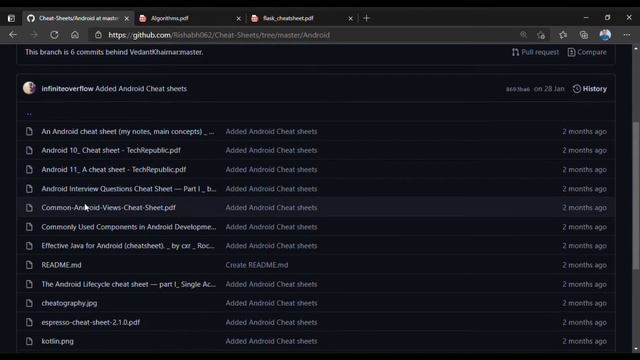640x360 pixels.
Task: Open Commonly Used Components in Android file
Action: click(129, 227)
